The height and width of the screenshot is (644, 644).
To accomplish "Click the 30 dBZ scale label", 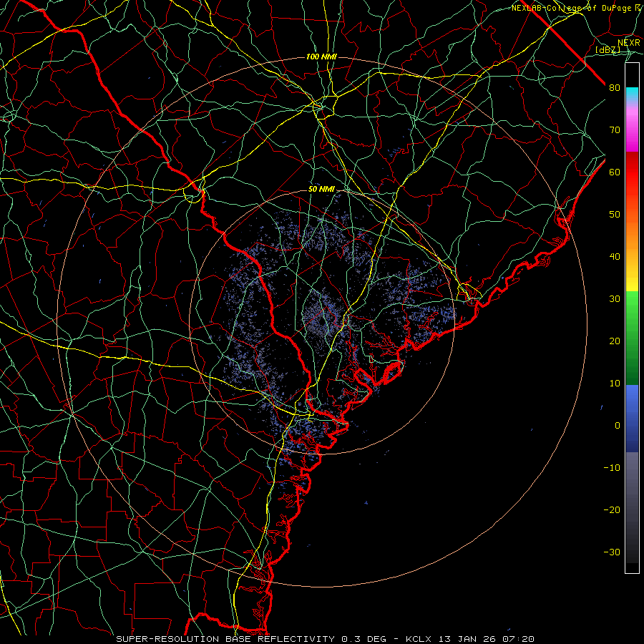I will [x=615, y=298].
